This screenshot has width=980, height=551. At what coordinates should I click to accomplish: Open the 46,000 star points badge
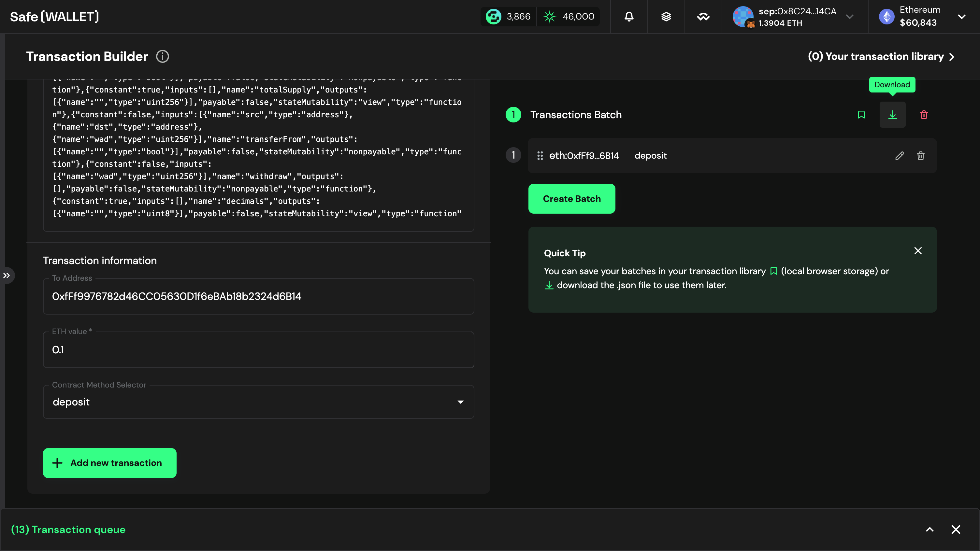[x=568, y=17]
